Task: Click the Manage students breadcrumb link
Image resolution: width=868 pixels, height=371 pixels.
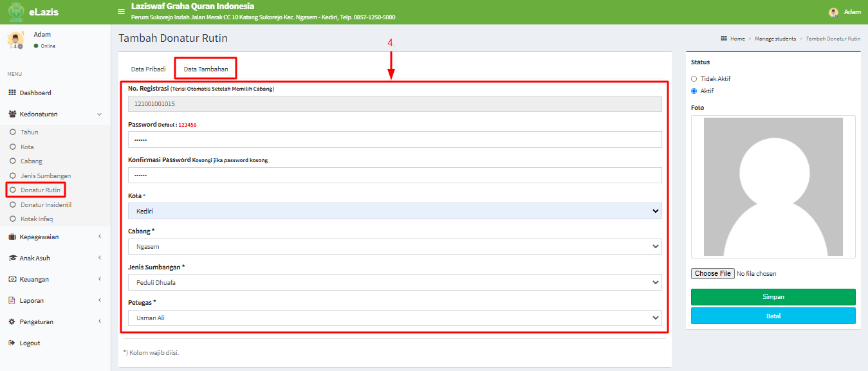Action: pos(775,39)
